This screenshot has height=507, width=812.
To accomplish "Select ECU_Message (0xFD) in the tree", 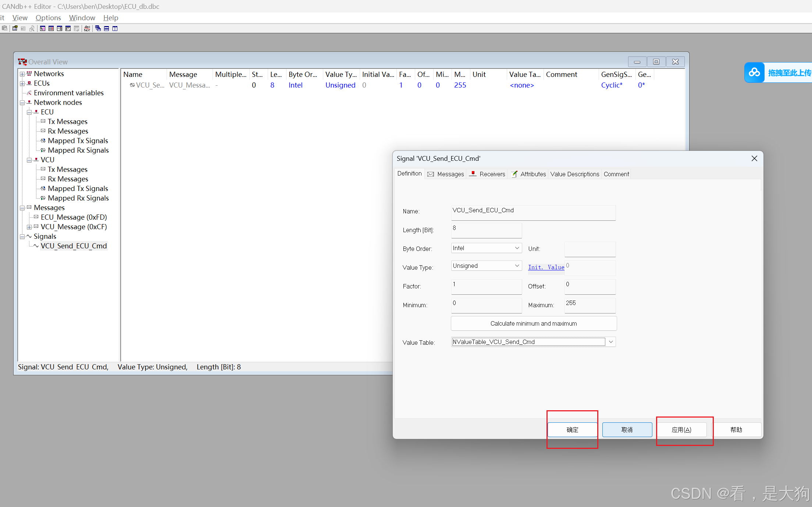I will tap(74, 217).
